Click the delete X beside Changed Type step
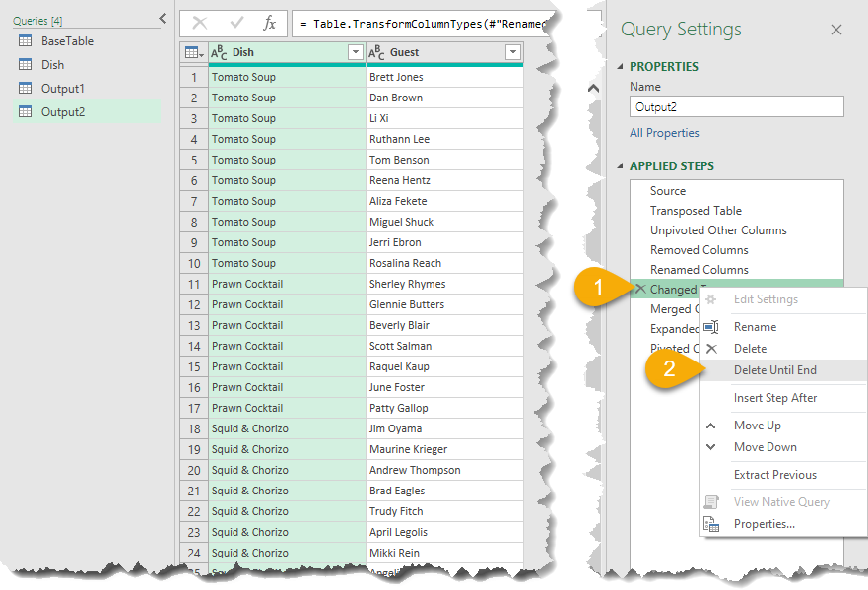 click(x=640, y=290)
